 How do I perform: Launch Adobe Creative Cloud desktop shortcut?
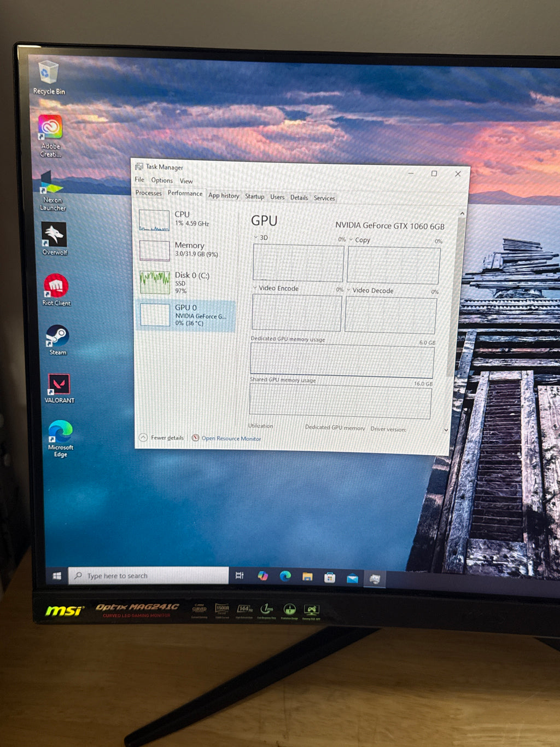point(50,136)
